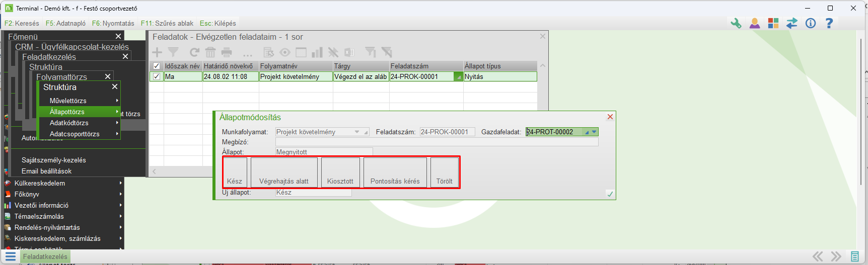Click F2: Keresés shortcut
Image resolution: width=868 pixels, height=265 pixels.
pyautogui.click(x=22, y=23)
